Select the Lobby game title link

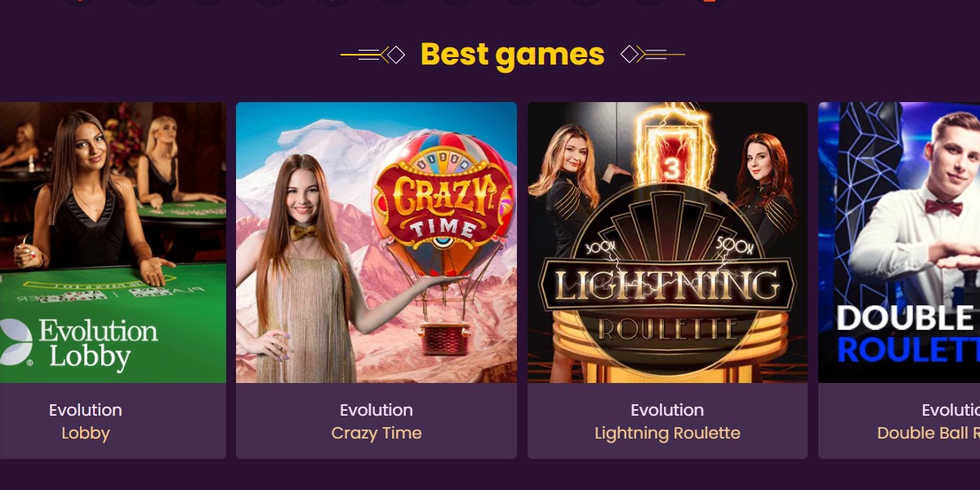[x=86, y=433]
